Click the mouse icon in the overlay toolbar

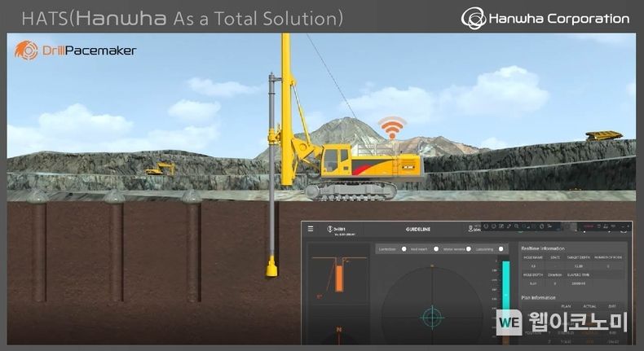tap(542, 226)
